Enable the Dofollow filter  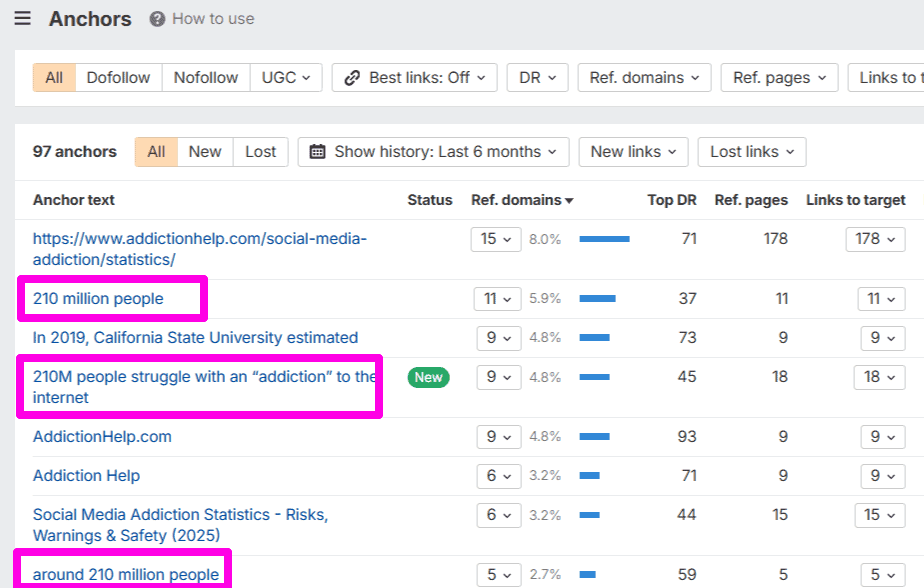(118, 77)
